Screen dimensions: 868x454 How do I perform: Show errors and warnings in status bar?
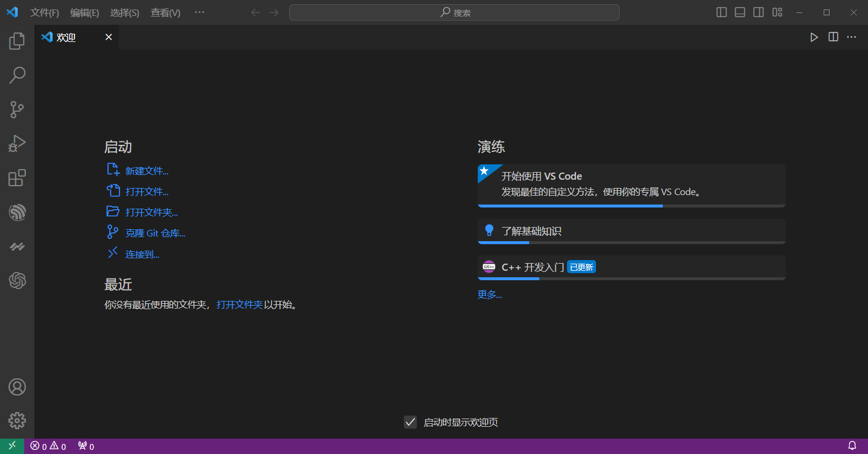[48, 446]
